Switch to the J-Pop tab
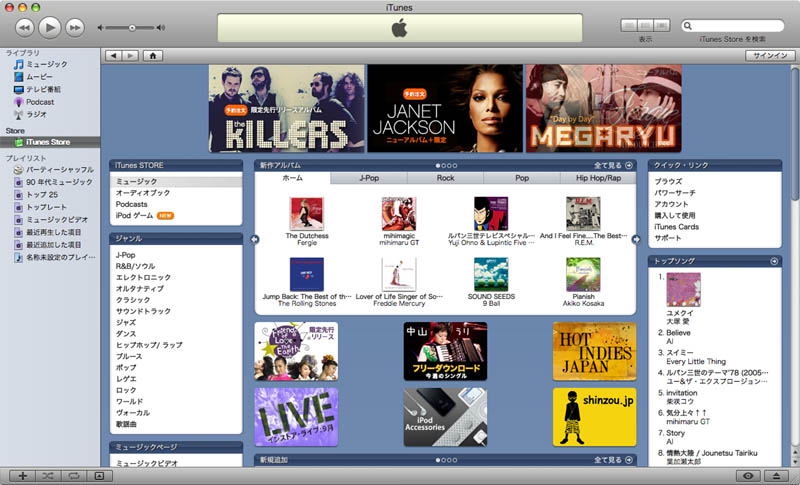 point(369,178)
